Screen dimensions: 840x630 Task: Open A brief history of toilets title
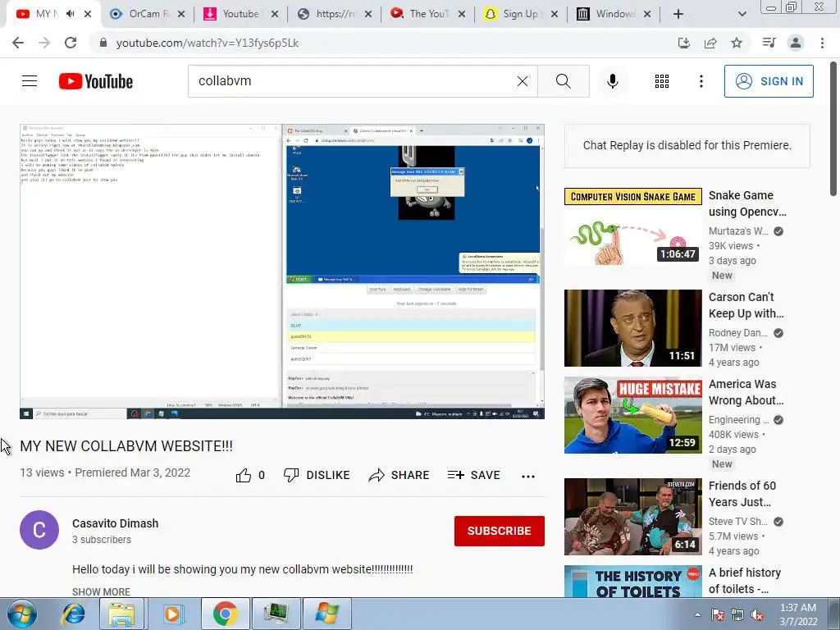point(744,581)
